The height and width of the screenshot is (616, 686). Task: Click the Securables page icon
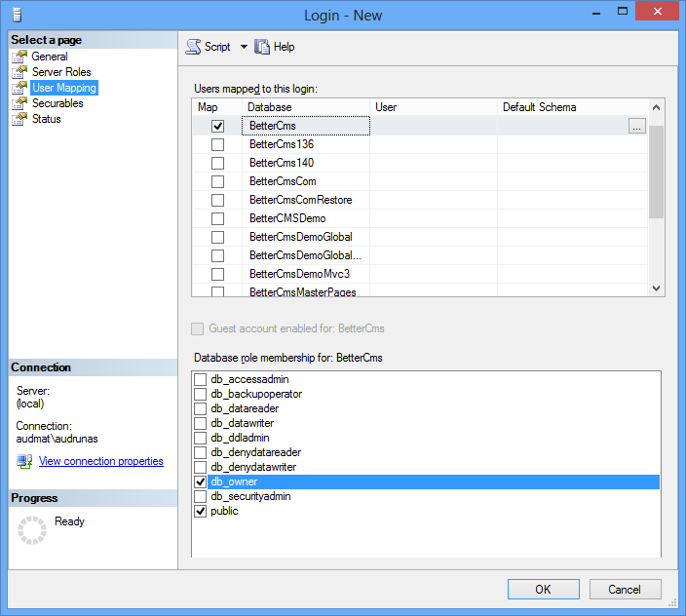[19, 103]
